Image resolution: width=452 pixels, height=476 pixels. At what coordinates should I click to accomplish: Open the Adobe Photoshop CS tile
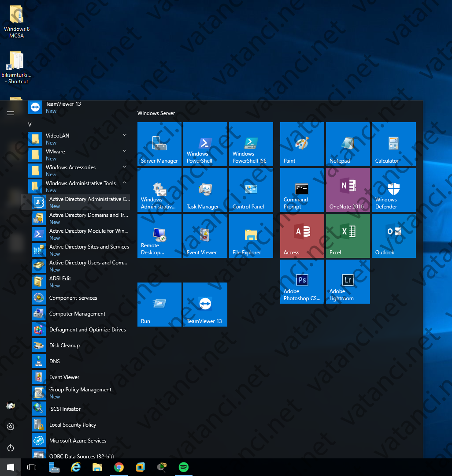[302, 282]
